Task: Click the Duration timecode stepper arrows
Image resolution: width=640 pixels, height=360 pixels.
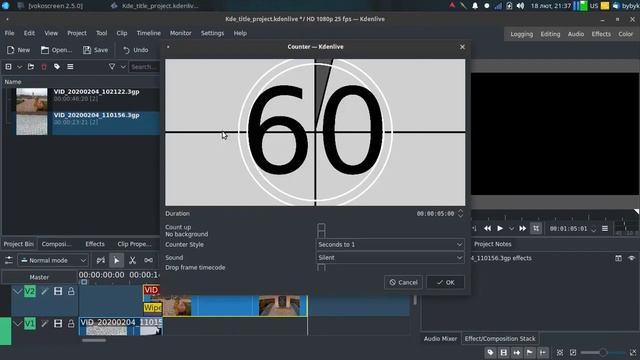Action: (x=460, y=213)
